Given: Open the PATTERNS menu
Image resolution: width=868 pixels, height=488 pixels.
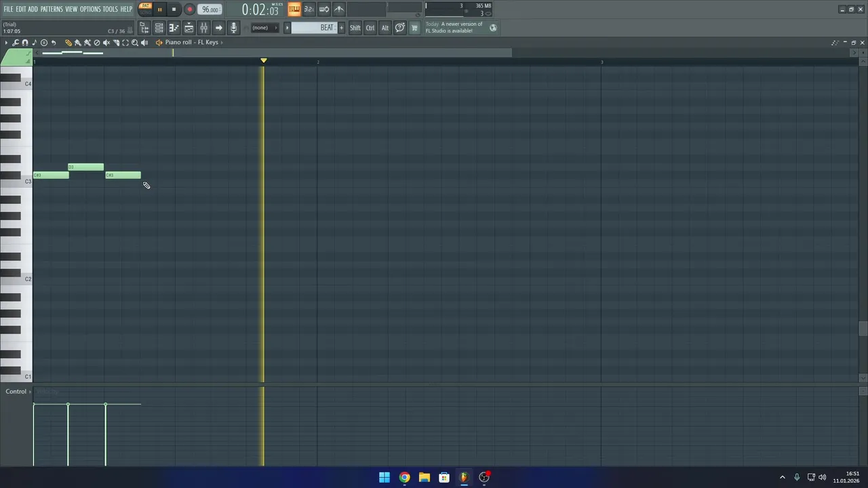Looking at the screenshot, I should pos(52,9).
